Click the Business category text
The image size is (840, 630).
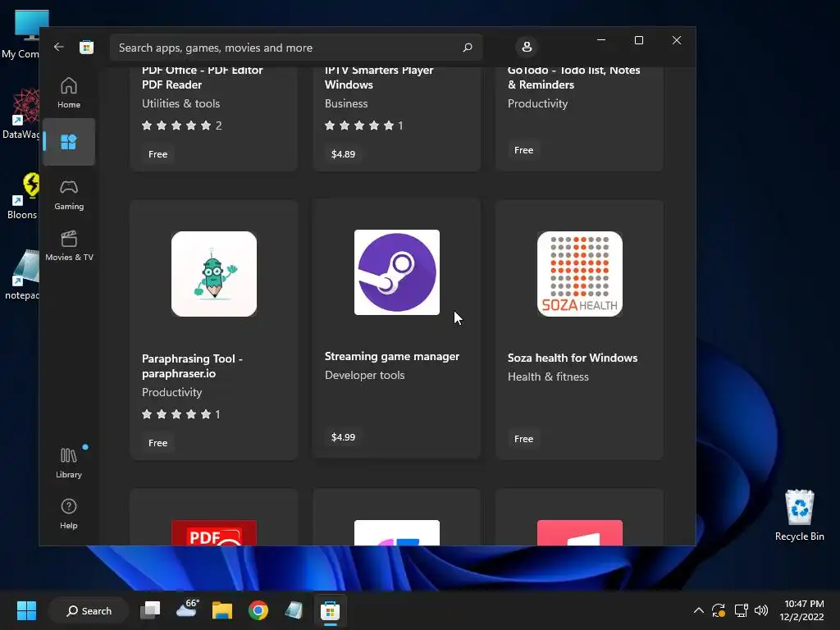point(346,103)
